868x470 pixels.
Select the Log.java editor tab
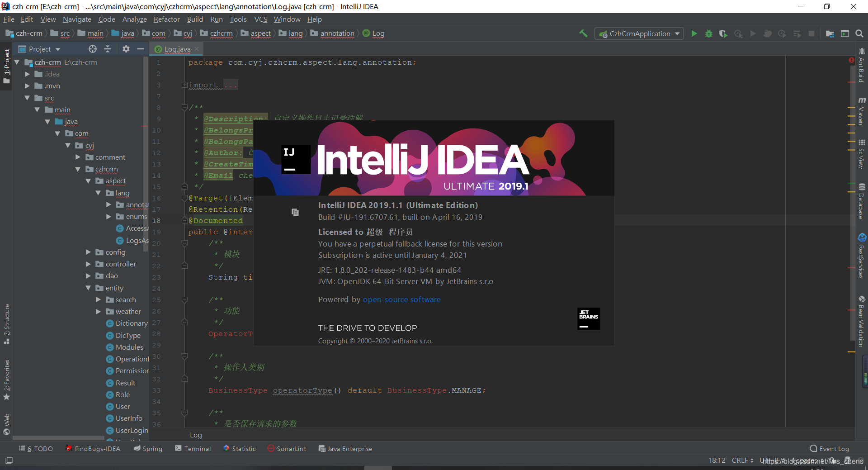pyautogui.click(x=177, y=49)
